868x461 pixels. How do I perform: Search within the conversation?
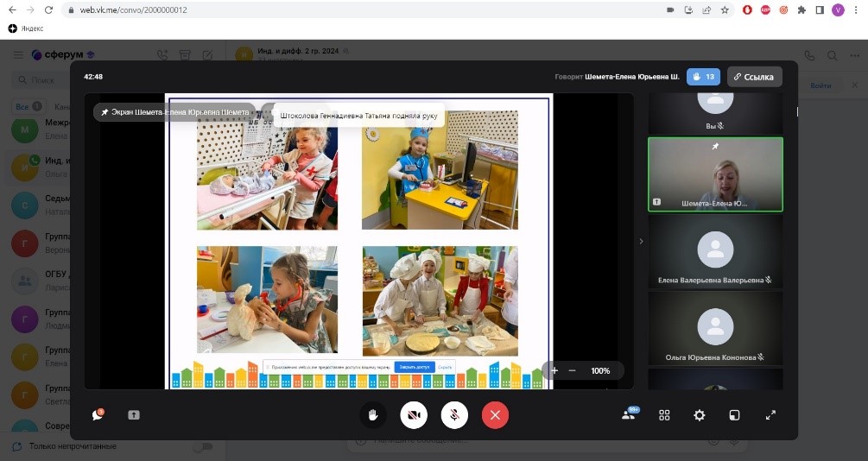(832, 55)
